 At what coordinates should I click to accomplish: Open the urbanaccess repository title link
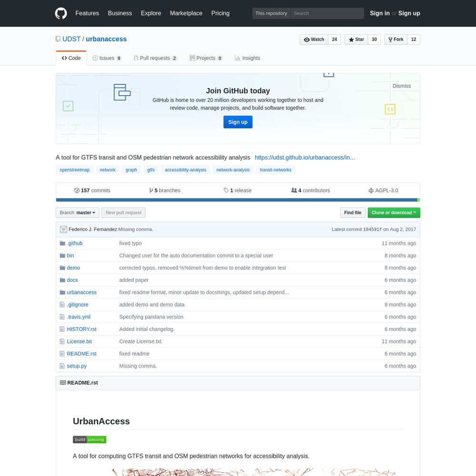(106, 39)
